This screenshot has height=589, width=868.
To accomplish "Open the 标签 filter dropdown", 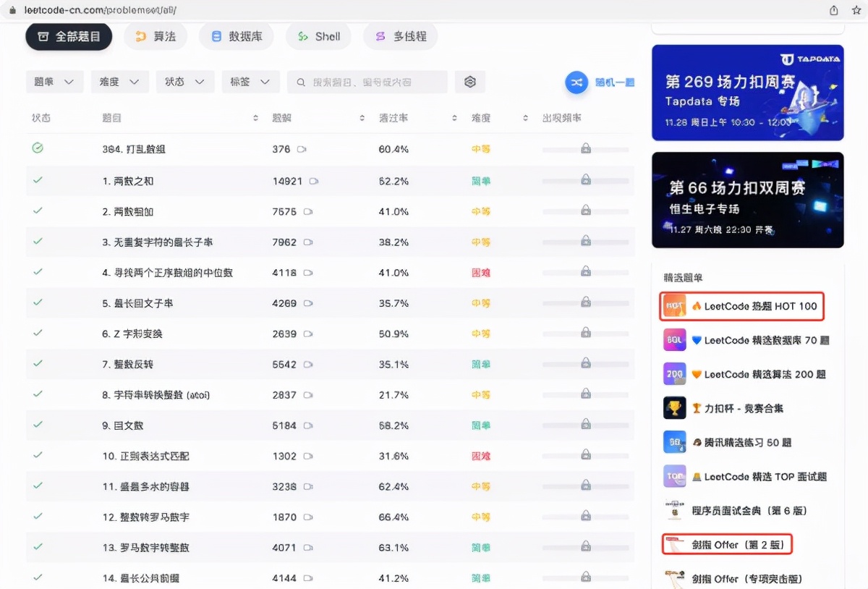I will pos(250,82).
